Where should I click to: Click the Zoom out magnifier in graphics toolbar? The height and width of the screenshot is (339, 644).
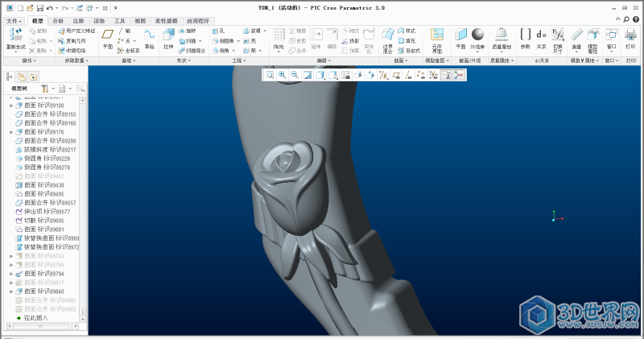(295, 75)
